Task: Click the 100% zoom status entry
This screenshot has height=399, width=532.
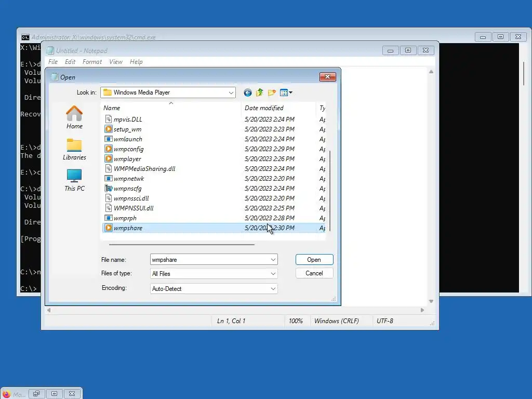Action: click(296, 321)
